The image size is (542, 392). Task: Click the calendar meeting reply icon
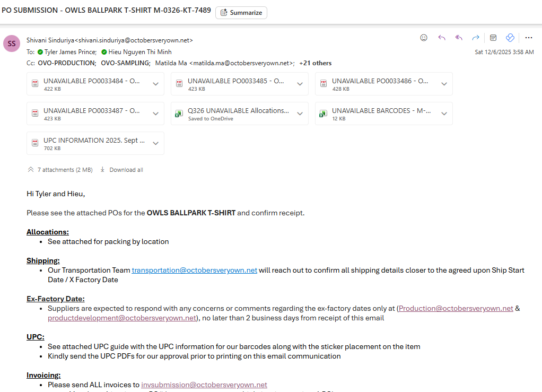(493, 38)
